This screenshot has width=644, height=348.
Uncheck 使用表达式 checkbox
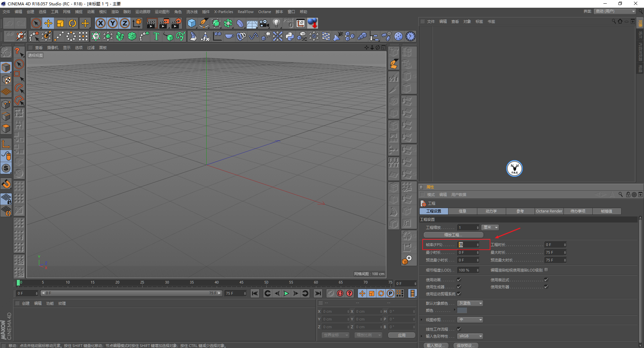click(x=546, y=280)
